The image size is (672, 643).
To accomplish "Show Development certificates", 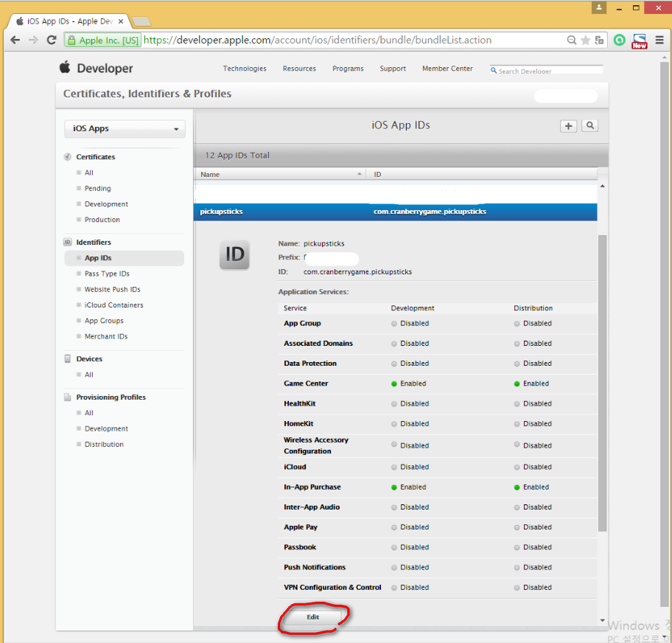I will pos(106,204).
